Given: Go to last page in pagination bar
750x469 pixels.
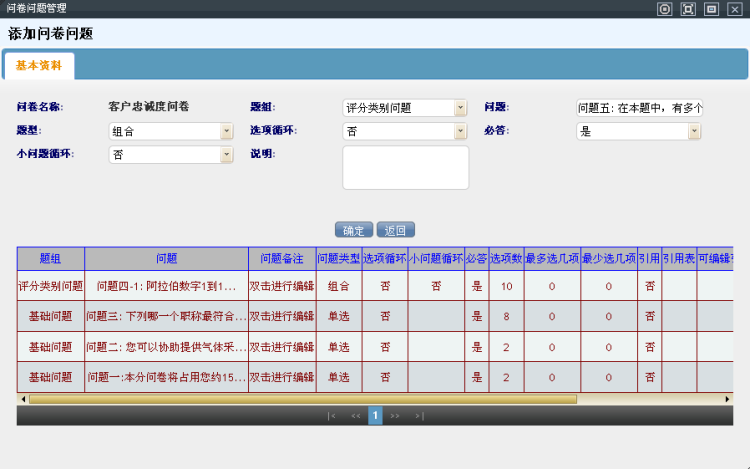Looking at the screenshot, I should click(419, 416).
